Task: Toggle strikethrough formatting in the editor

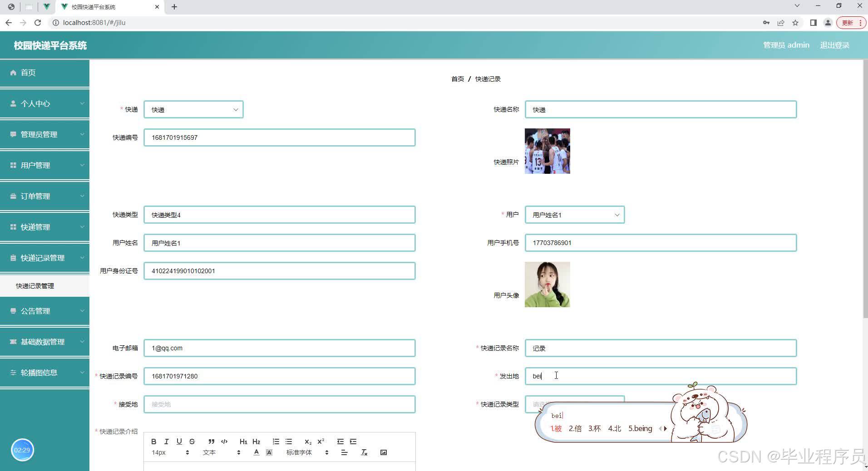Action: (192, 442)
